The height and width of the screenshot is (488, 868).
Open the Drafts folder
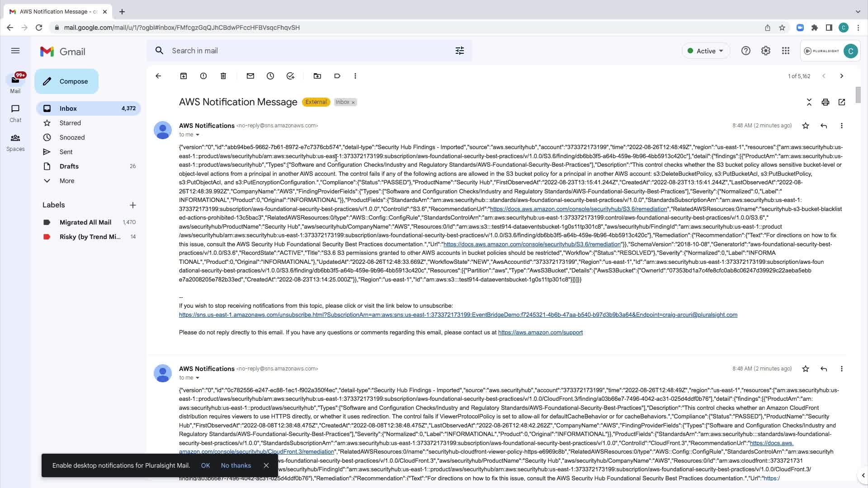pyautogui.click(x=69, y=166)
